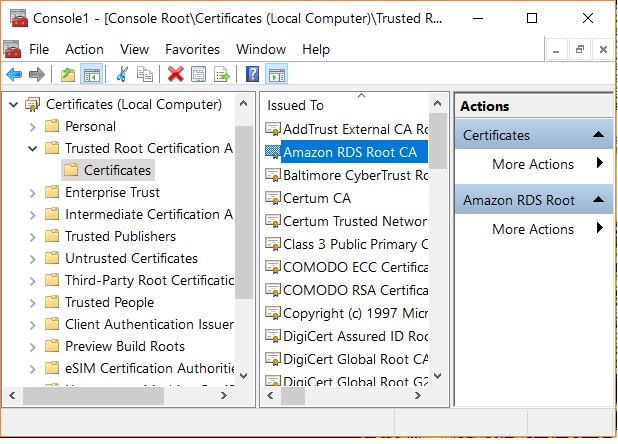Click the tree pane vertical scrollbar thumb
This screenshot has height=444, width=618.
tap(244, 212)
